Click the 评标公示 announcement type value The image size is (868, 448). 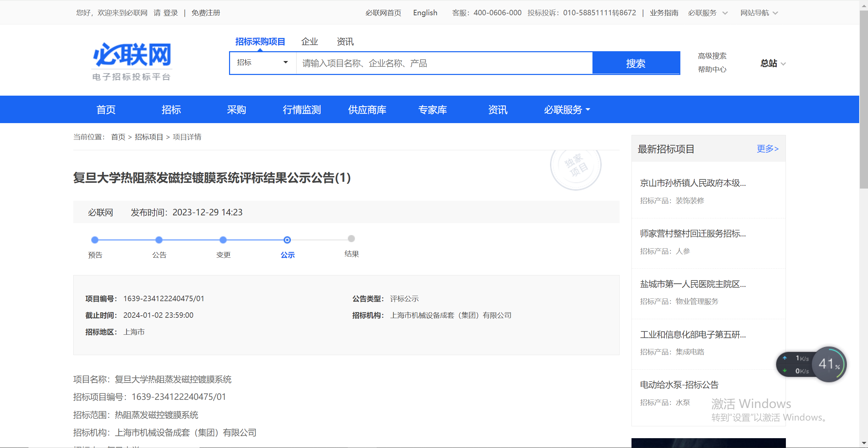click(x=404, y=299)
